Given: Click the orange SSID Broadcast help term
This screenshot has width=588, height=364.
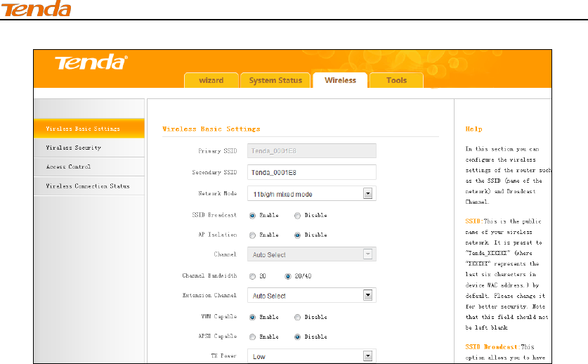Looking at the screenshot, I should (x=492, y=346).
